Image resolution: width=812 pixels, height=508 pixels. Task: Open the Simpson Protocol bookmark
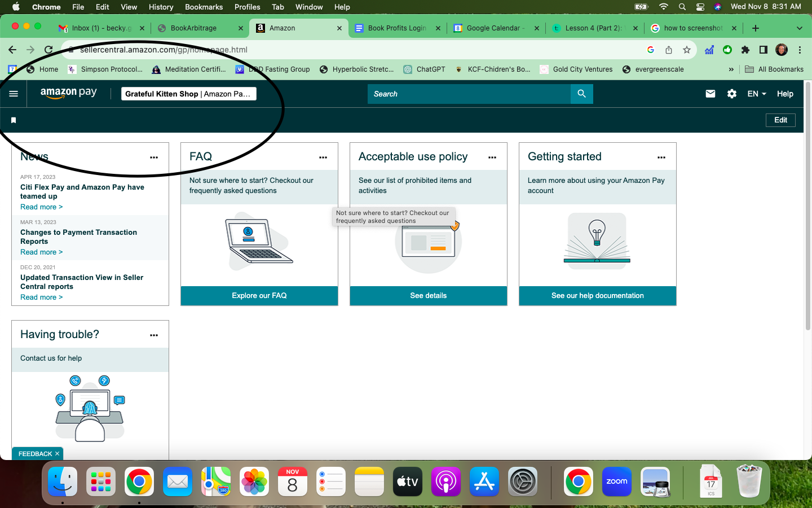tap(105, 69)
